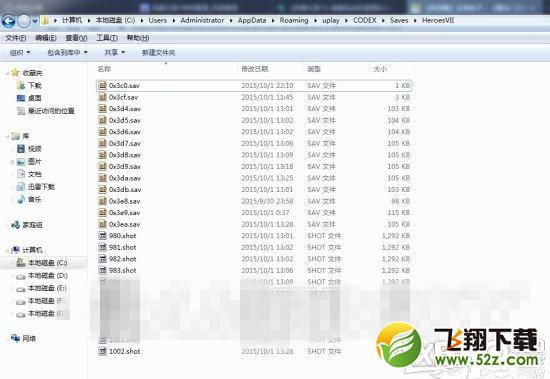Select 计算机 in the address breadcrumb
550x379 pixels.
pos(72,20)
